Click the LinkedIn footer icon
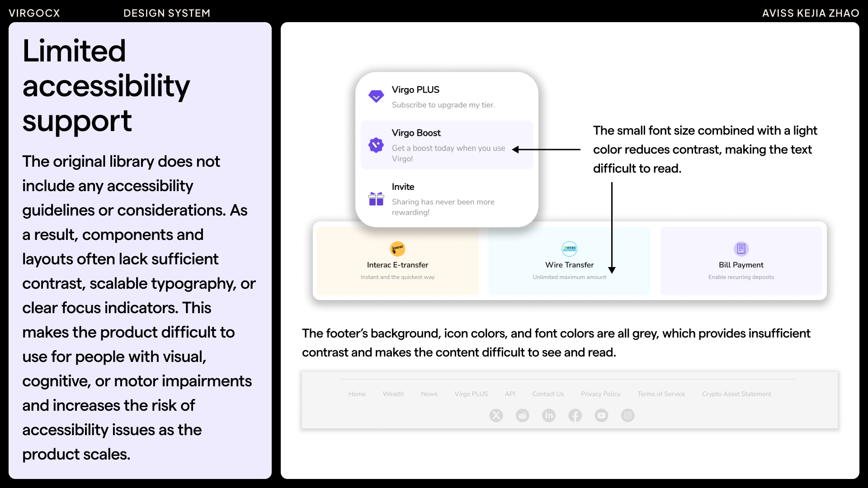Viewport: 868px width, 488px height. click(549, 415)
